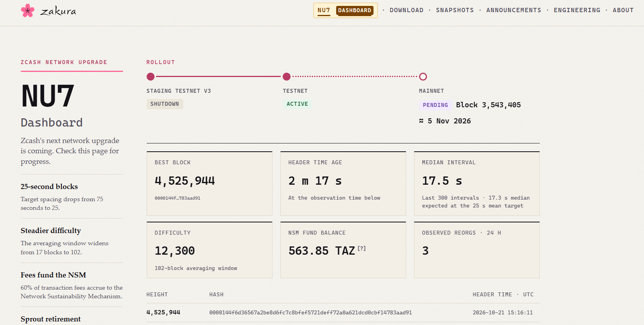
Task: Click the difficulty value 12,300
Action: (x=175, y=251)
